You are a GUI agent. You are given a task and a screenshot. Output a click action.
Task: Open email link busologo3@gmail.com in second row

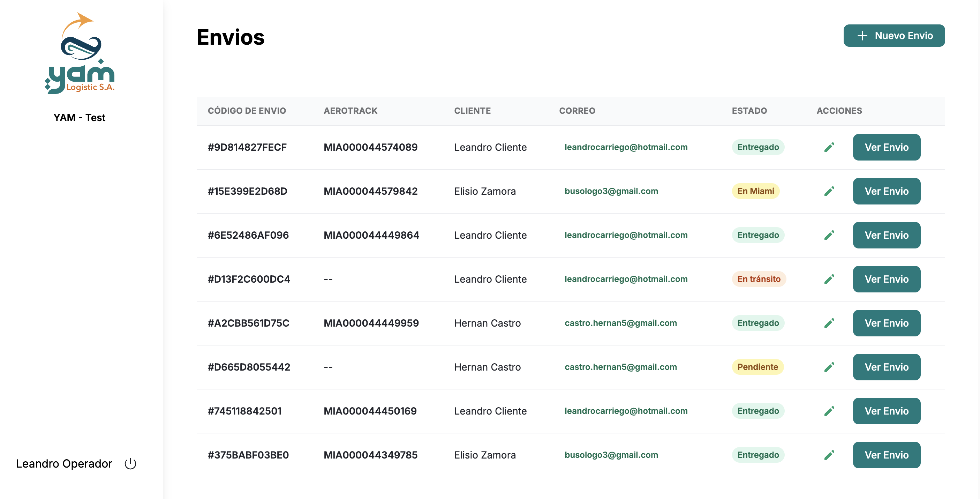point(611,191)
